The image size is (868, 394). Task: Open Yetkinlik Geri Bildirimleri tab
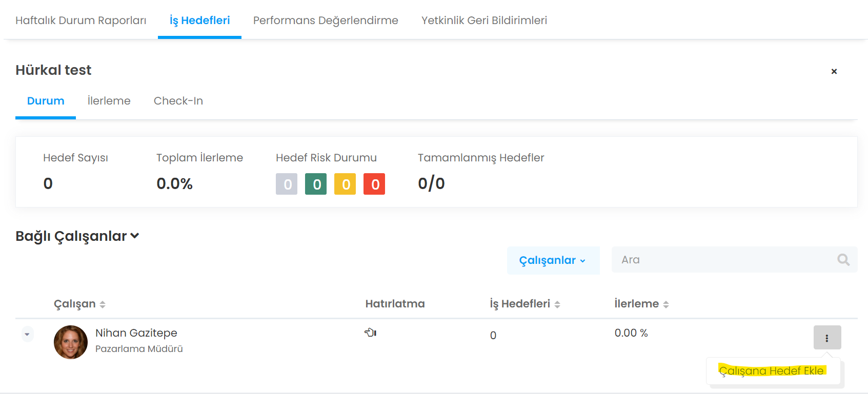tap(484, 20)
